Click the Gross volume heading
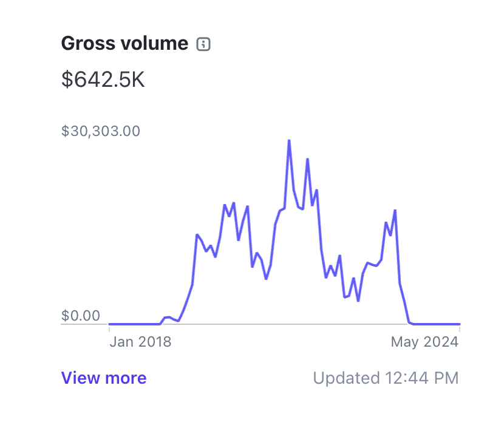The image size is (504, 425). tap(124, 44)
